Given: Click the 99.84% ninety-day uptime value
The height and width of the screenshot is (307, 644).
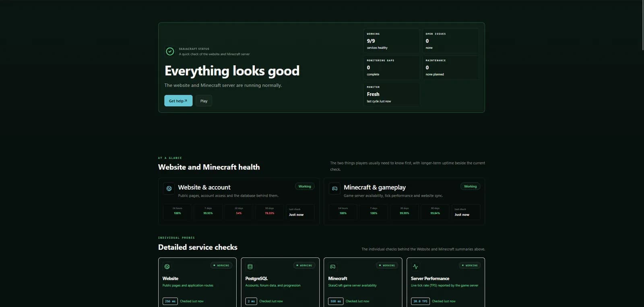Looking at the screenshot, I should [x=435, y=213].
